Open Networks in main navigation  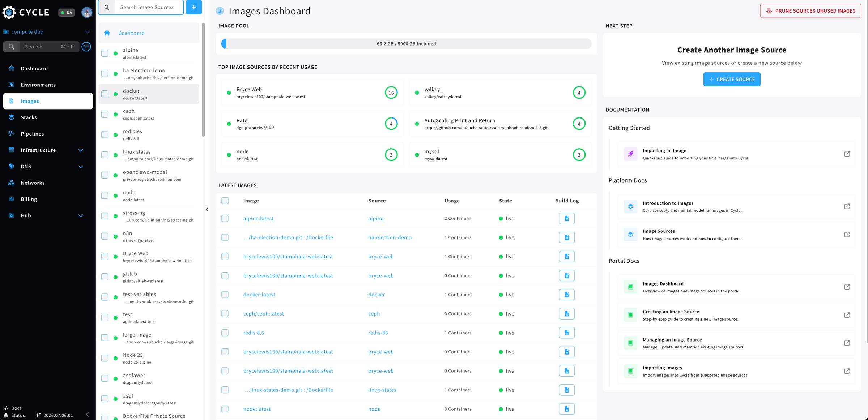click(48, 183)
